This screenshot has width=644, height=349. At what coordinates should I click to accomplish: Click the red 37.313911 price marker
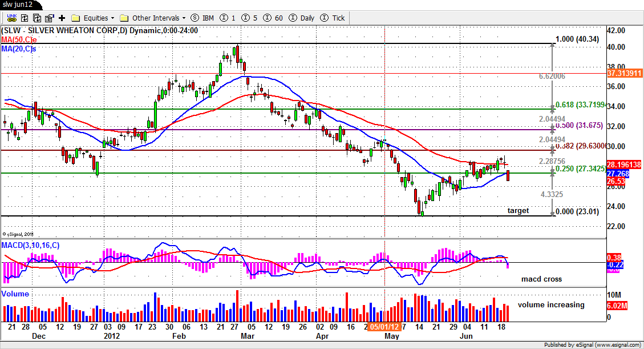(624, 73)
